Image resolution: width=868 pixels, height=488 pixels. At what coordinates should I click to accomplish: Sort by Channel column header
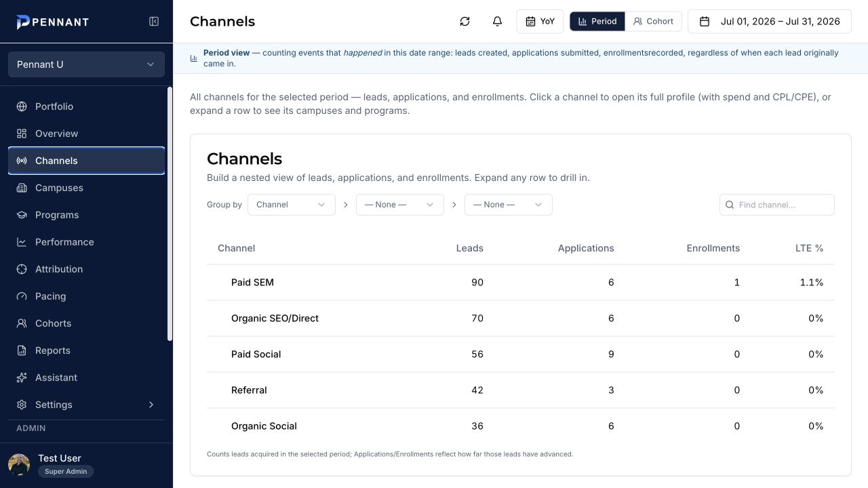236,248
